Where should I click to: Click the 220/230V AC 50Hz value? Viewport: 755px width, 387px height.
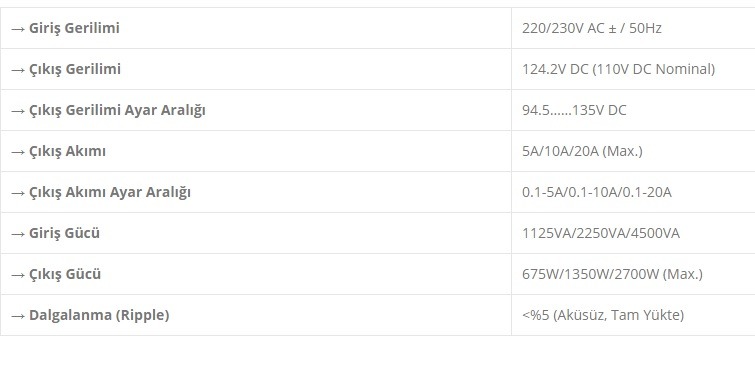pyautogui.click(x=592, y=28)
